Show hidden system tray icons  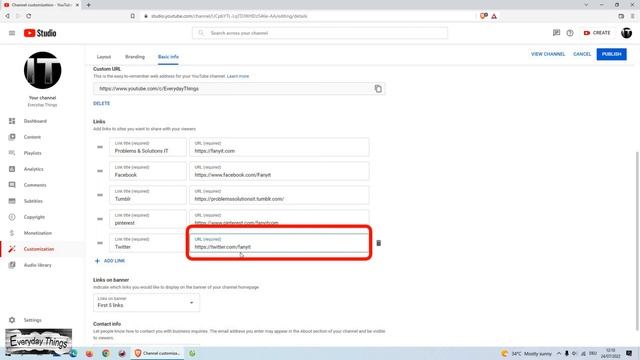(x=559, y=353)
